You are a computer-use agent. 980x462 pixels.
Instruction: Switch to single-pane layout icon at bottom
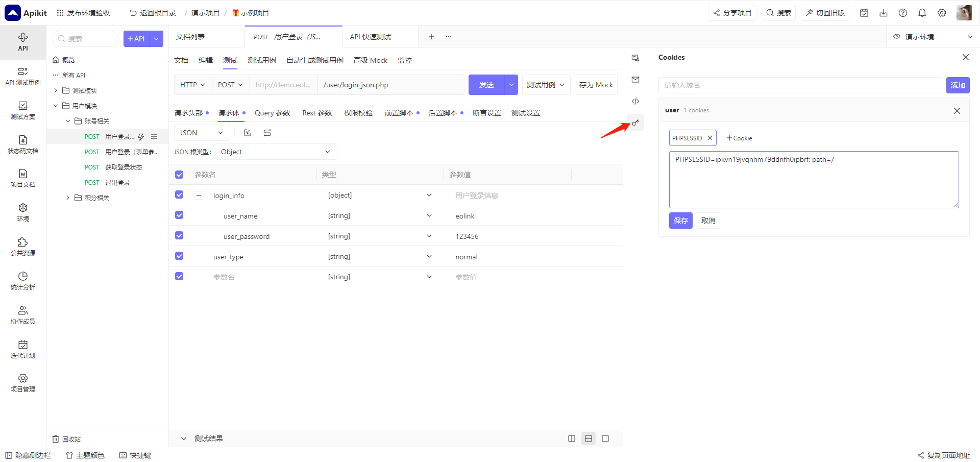605,439
